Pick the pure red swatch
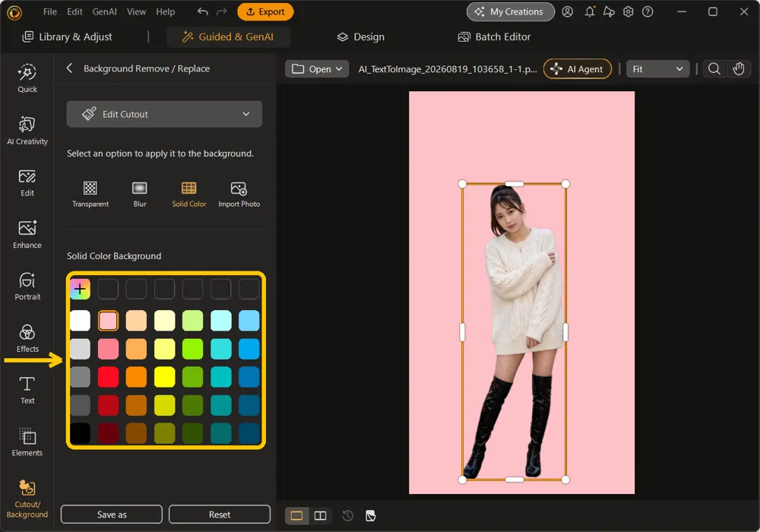This screenshot has height=532, width=760. (108, 377)
